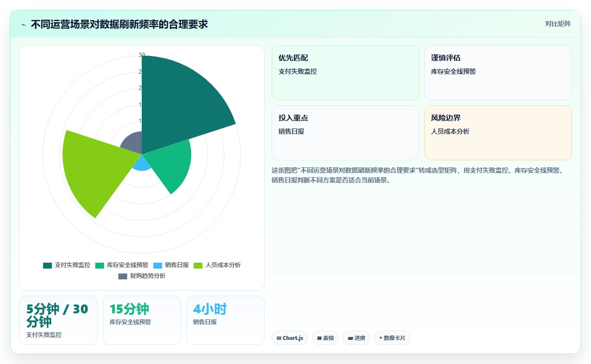Click the icon inside 数据卡片 chip

point(381,338)
